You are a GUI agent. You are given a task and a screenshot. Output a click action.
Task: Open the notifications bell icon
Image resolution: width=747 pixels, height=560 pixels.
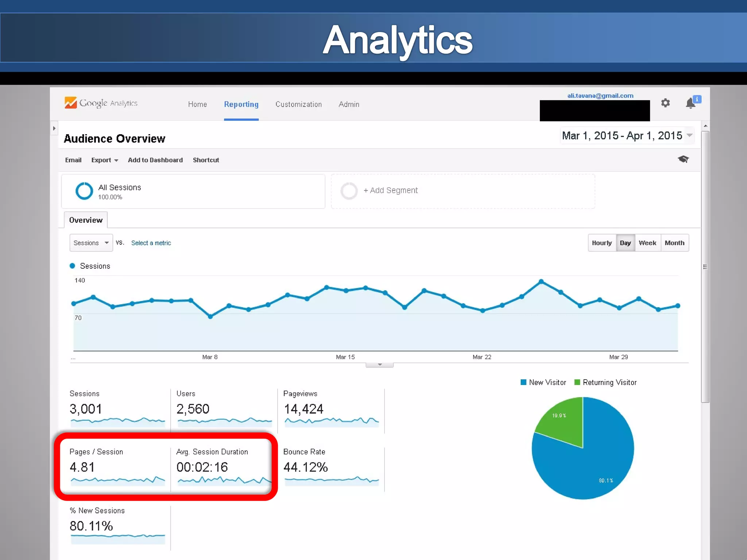coord(690,104)
